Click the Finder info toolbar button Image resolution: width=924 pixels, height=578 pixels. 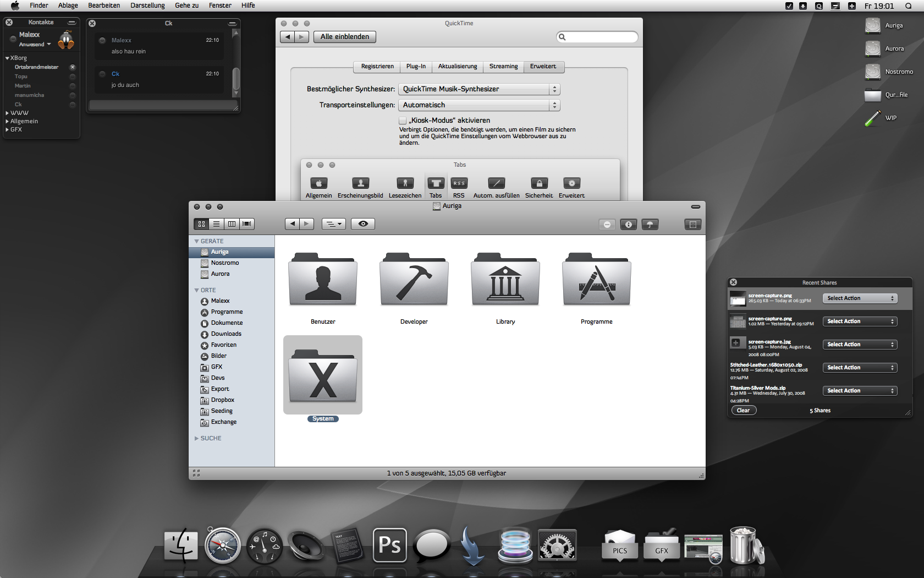[x=629, y=225]
